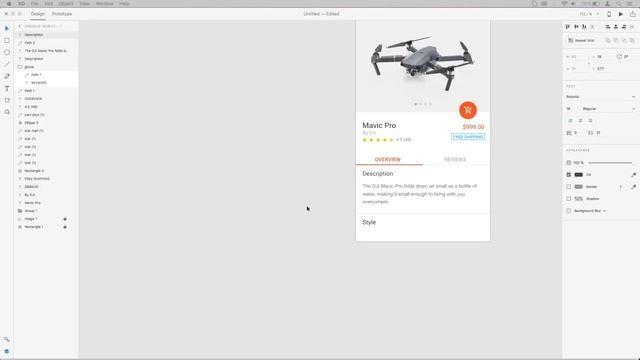Viewport: 640px width, 360px height.
Task: Click the Repeat Grid button
Action: tap(582, 40)
